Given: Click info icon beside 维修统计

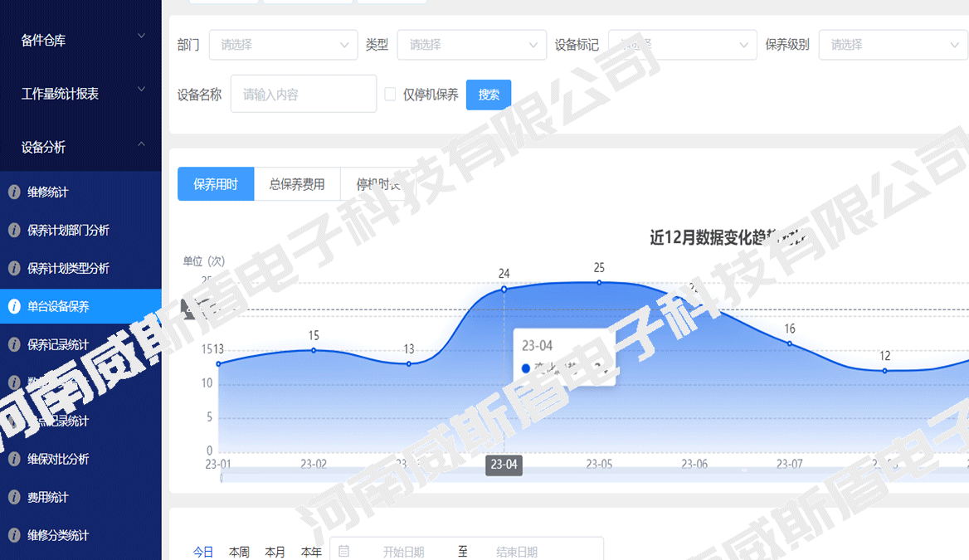Looking at the screenshot, I should [13, 192].
